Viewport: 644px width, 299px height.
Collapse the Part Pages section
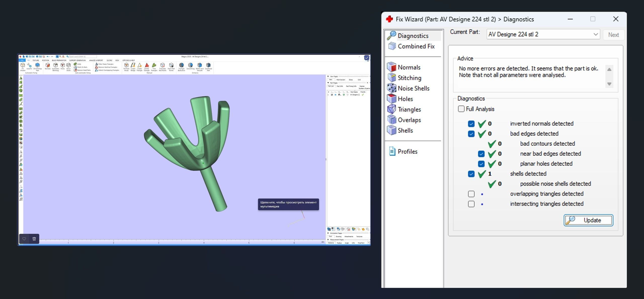click(328, 83)
